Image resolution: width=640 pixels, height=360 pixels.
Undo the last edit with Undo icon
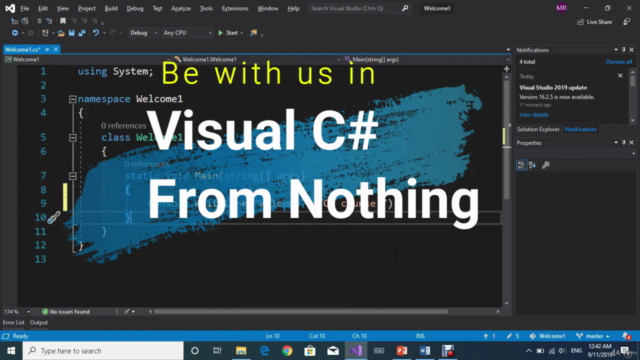tap(96, 33)
